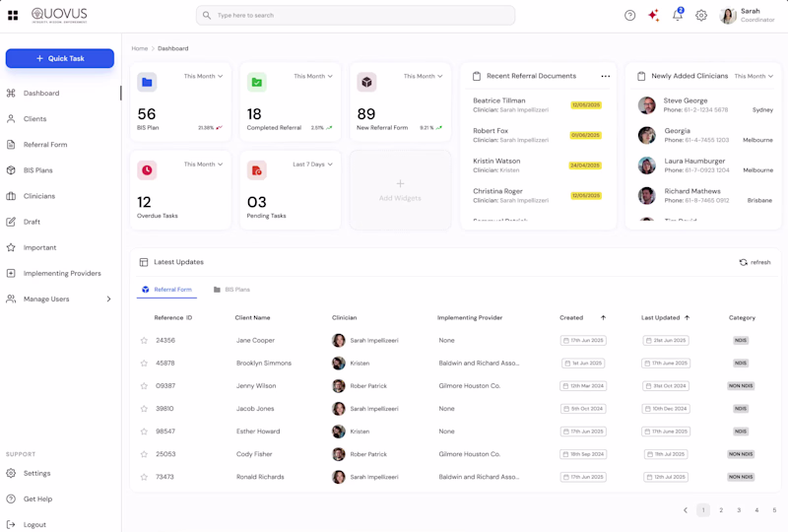This screenshot has height=532, width=788.
Task: Click the Get Help question icon
Action: (11, 499)
